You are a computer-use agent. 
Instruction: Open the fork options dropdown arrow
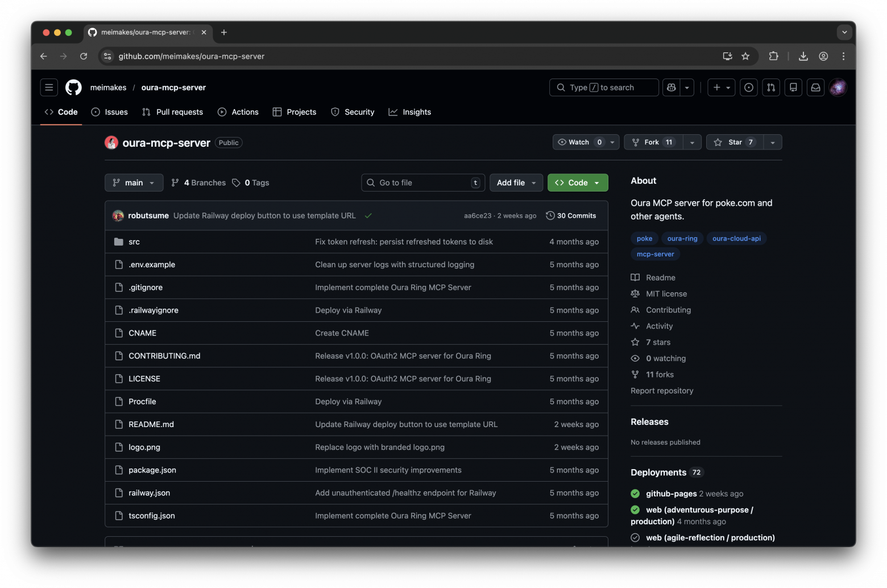point(692,142)
